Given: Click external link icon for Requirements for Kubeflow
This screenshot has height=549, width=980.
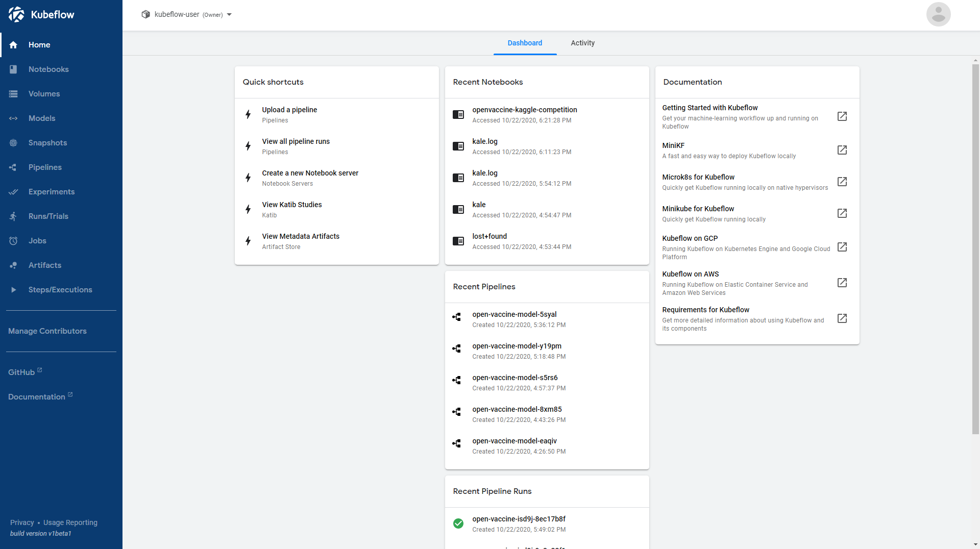Looking at the screenshot, I should (842, 318).
